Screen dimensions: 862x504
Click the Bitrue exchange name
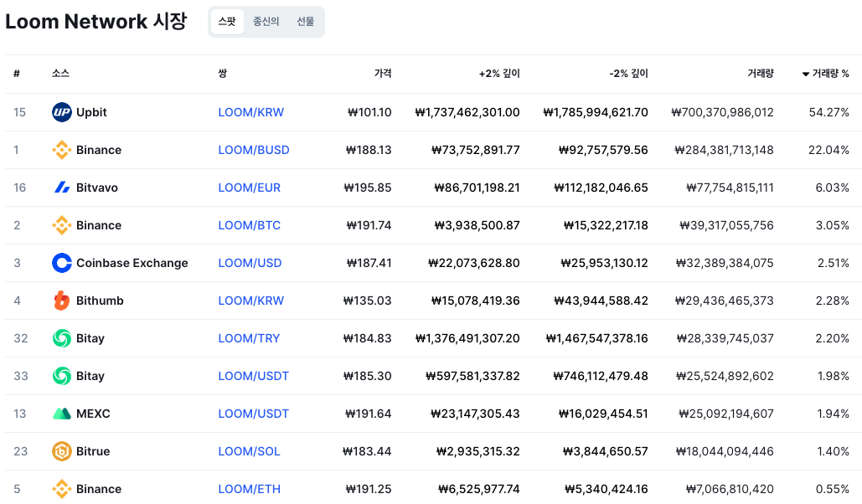(x=93, y=451)
